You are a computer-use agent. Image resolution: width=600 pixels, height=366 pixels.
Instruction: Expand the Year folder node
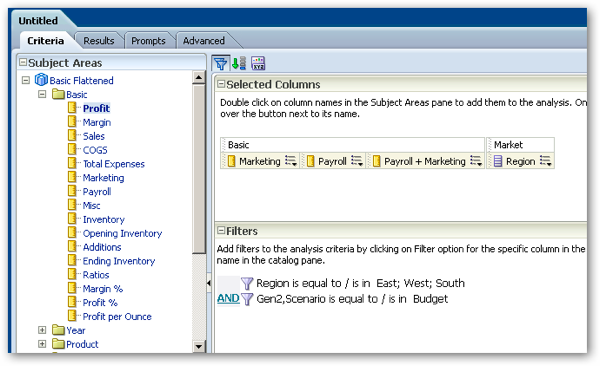42,330
